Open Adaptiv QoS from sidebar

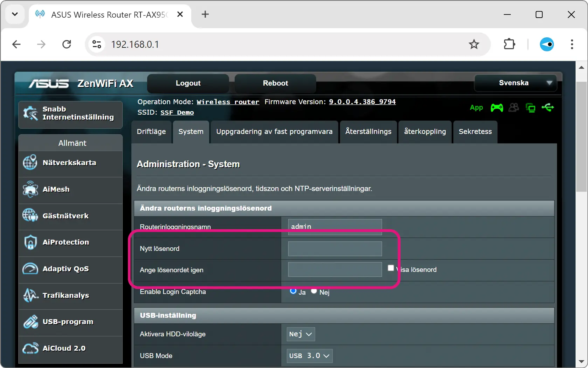tap(65, 269)
